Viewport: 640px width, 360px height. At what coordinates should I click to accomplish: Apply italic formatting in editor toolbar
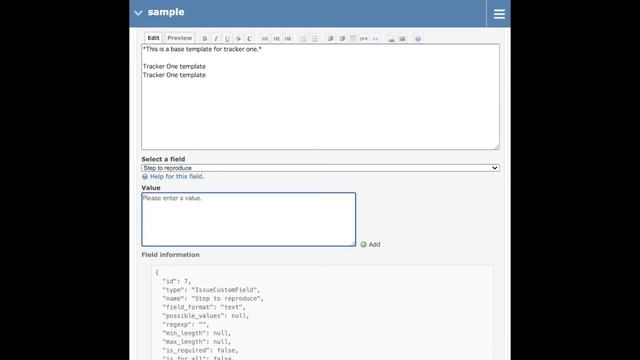[216, 38]
